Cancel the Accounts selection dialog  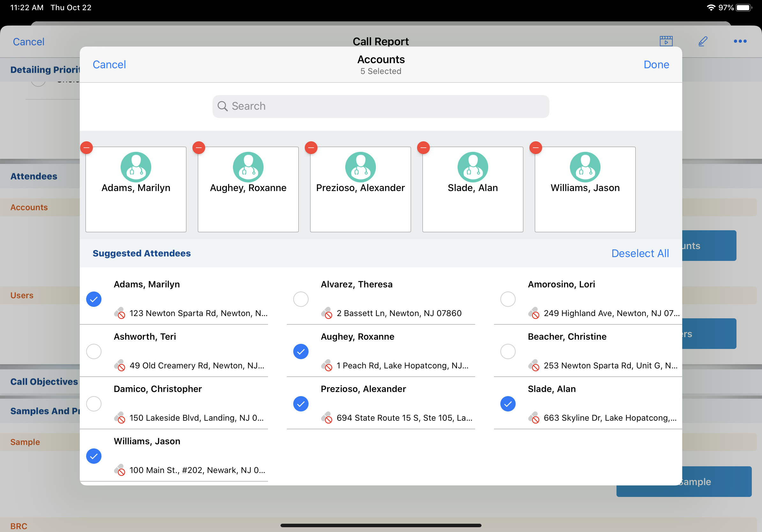109,64
